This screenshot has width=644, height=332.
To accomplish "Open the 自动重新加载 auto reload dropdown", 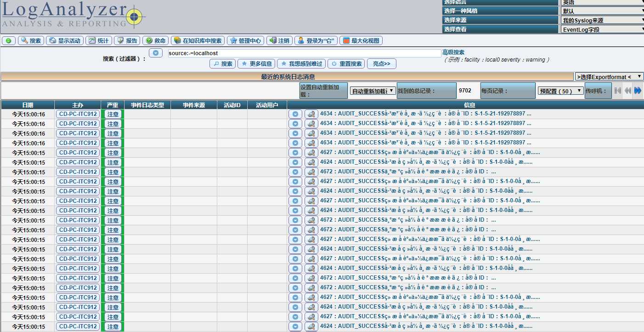I will (373, 91).
